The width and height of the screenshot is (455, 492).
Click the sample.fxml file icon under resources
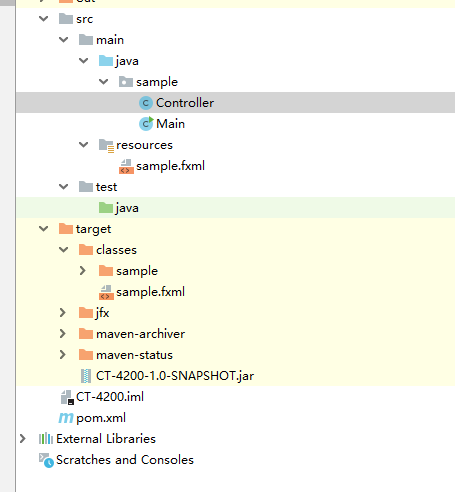126,166
